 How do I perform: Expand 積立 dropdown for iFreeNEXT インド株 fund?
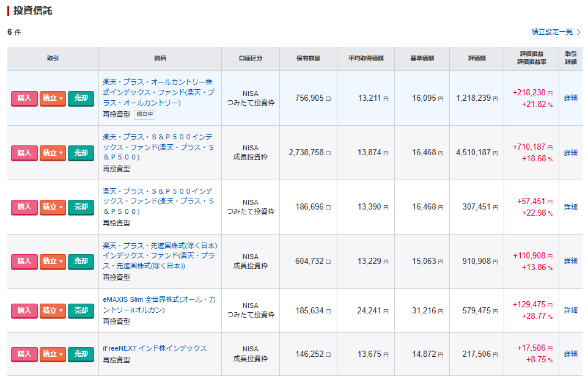click(53, 354)
